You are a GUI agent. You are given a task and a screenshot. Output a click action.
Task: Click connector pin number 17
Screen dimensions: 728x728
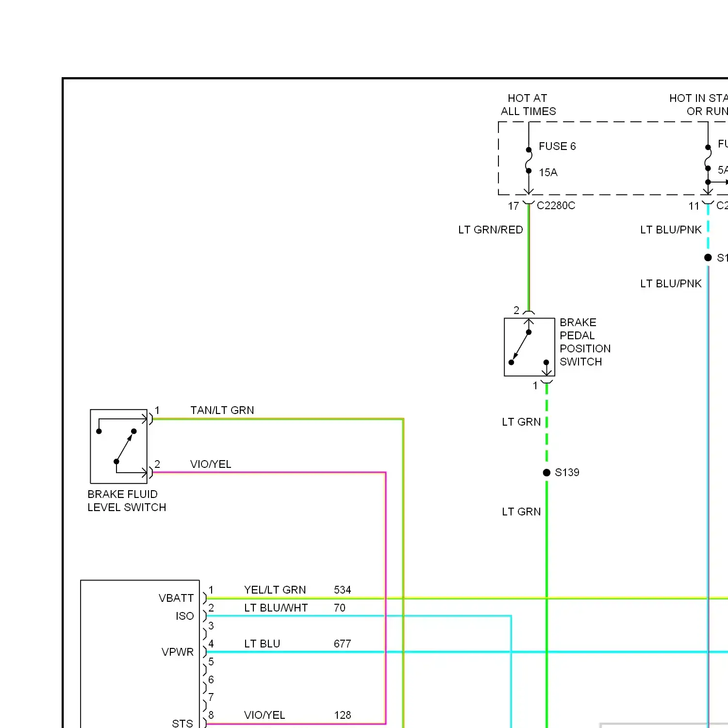tap(513, 206)
